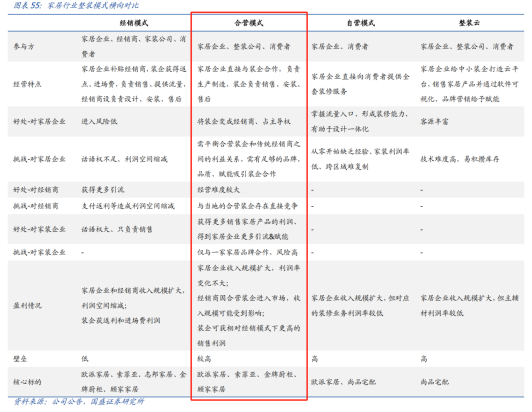This screenshot has height=412, width=532.
Task: Select the '从零开始缺乏经验' cell in 自营模式
Action: click(x=360, y=159)
